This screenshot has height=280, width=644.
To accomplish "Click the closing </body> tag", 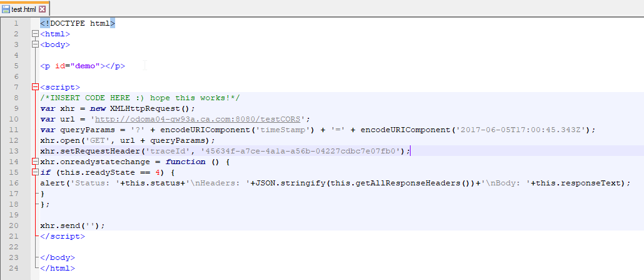I will 58,258.
